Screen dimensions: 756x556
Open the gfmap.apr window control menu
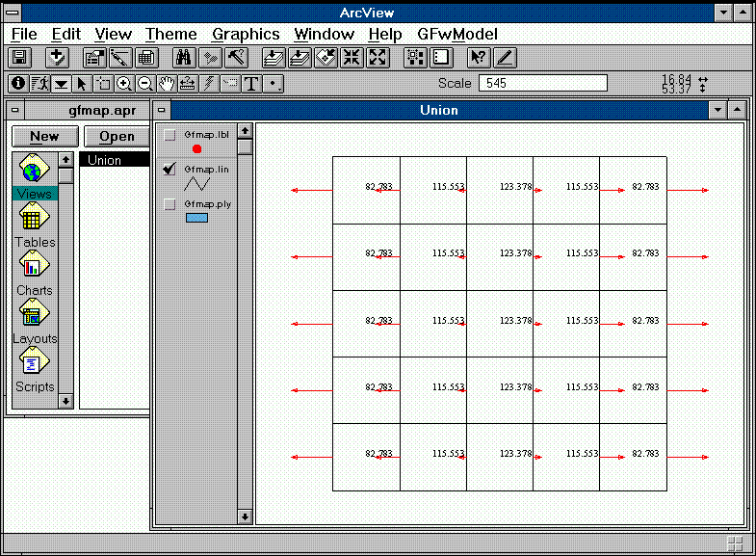pyautogui.click(x=16, y=110)
